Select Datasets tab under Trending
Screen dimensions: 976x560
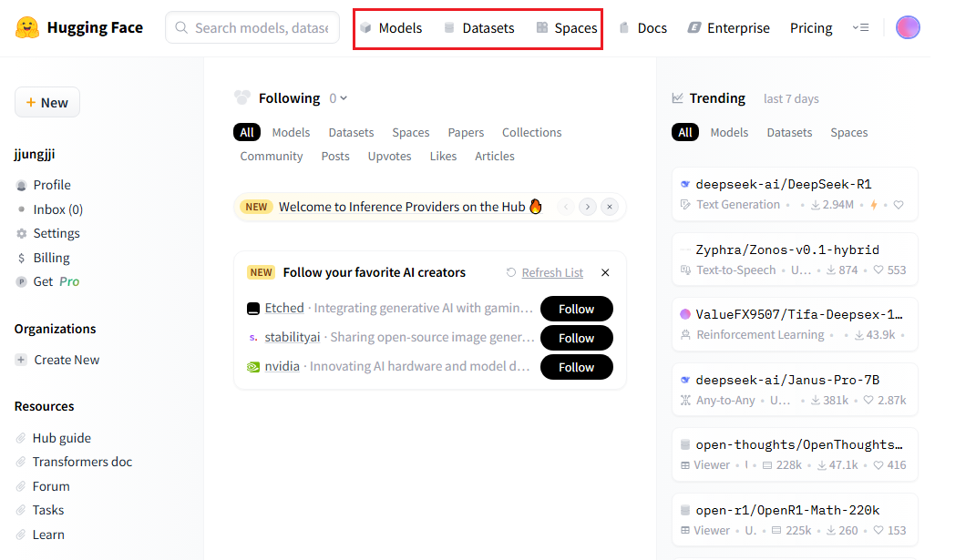[x=789, y=133]
